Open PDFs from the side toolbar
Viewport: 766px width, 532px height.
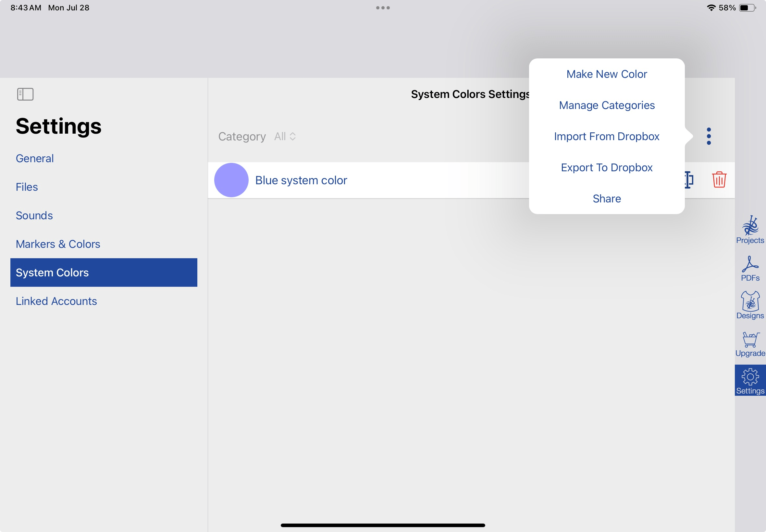pyautogui.click(x=750, y=268)
